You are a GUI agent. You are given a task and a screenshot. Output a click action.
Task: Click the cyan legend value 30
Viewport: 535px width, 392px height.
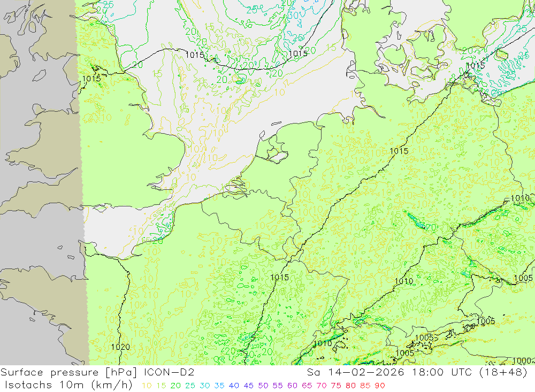(205, 386)
